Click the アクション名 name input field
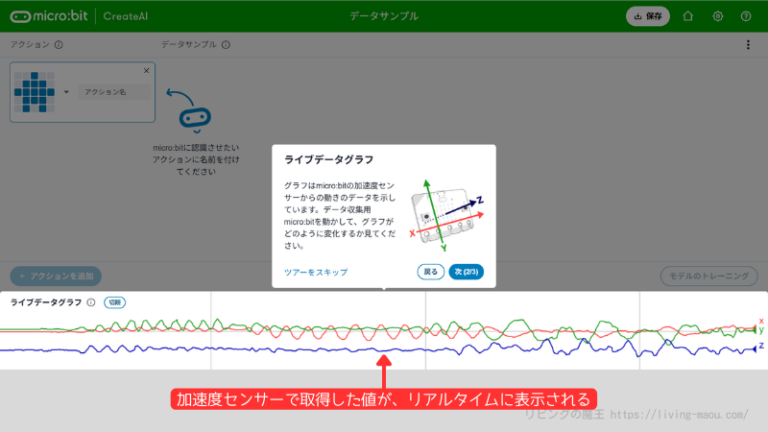Viewport: 768px width, 432px height. tap(112, 92)
